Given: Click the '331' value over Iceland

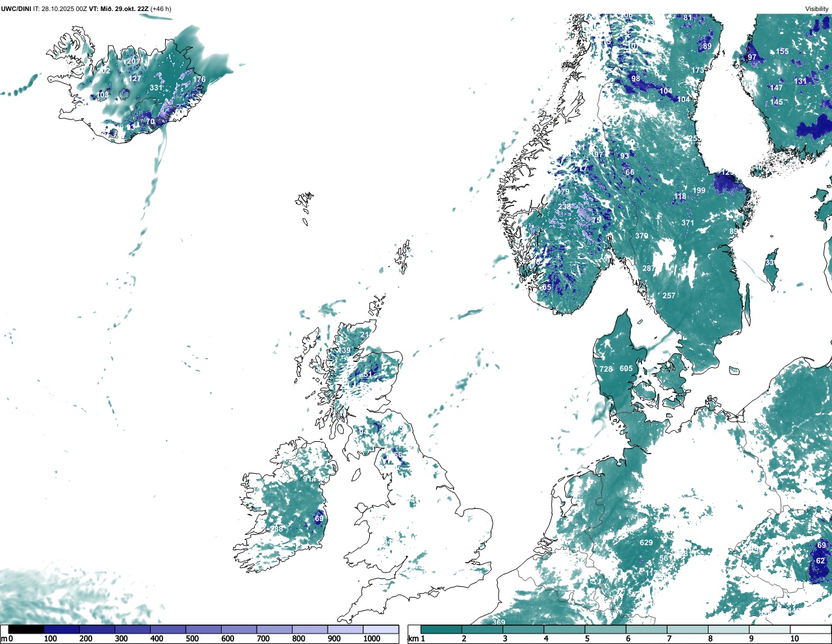Looking at the screenshot, I should 156,88.
